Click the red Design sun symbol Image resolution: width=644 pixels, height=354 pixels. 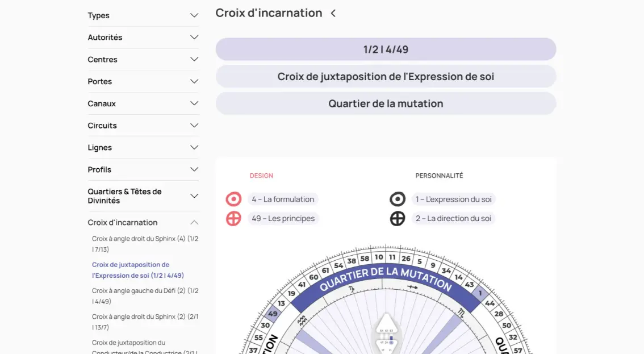point(233,199)
